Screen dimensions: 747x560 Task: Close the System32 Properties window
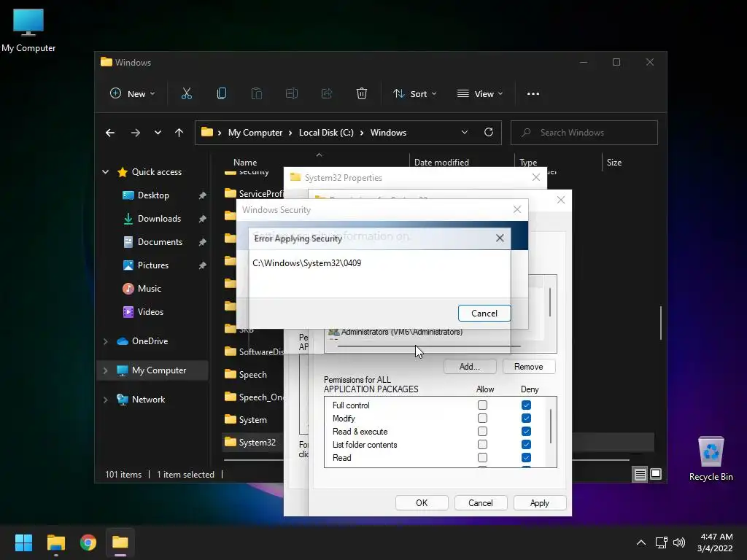point(536,177)
